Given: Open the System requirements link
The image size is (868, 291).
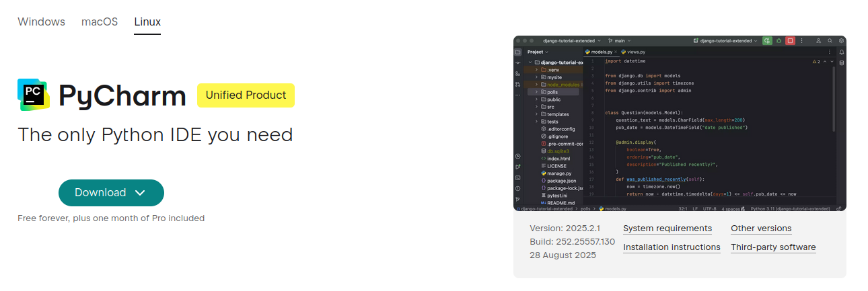Looking at the screenshot, I should (667, 228).
